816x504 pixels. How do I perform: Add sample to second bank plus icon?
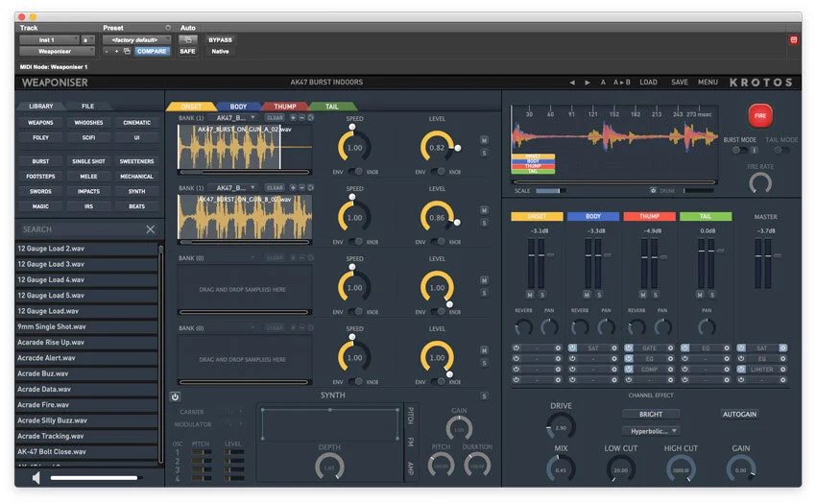(x=293, y=187)
